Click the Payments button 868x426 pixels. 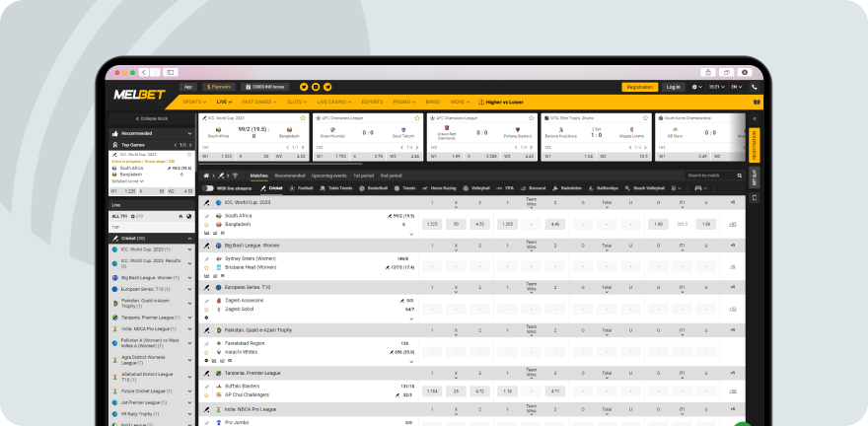[x=219, y=87]
